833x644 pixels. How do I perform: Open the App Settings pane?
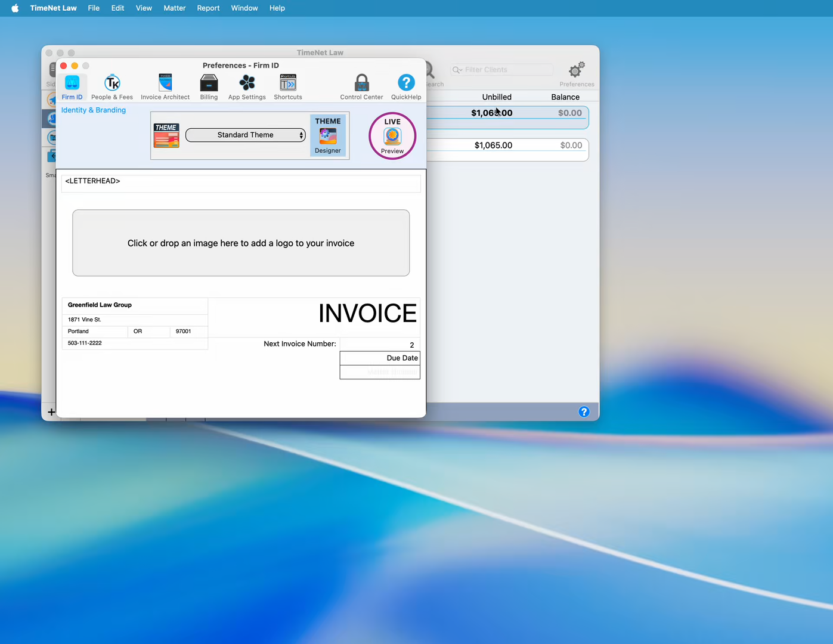(247, 87)
